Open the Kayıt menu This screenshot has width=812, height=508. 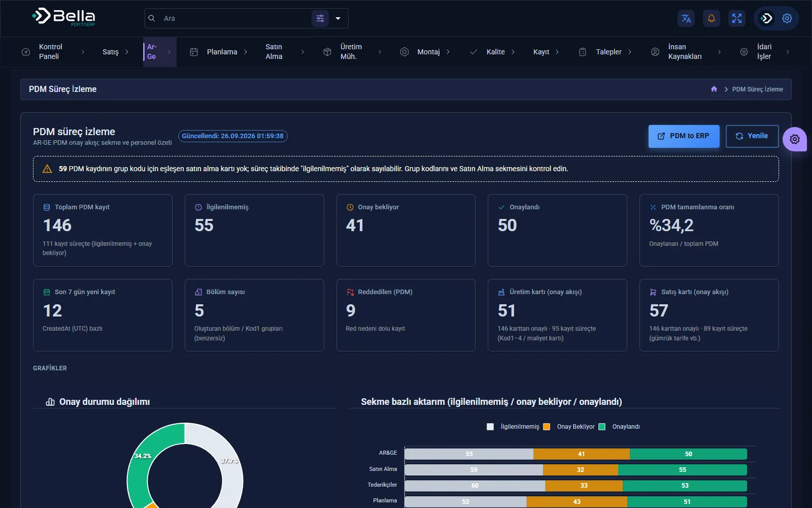coord(546,52)
